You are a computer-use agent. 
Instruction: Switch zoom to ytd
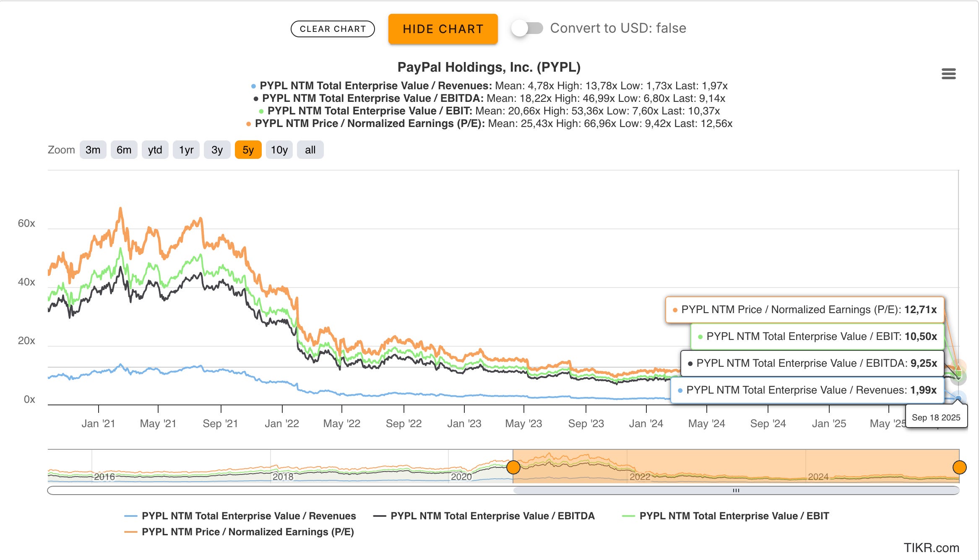pyautogui.click(x=155, y=150)
